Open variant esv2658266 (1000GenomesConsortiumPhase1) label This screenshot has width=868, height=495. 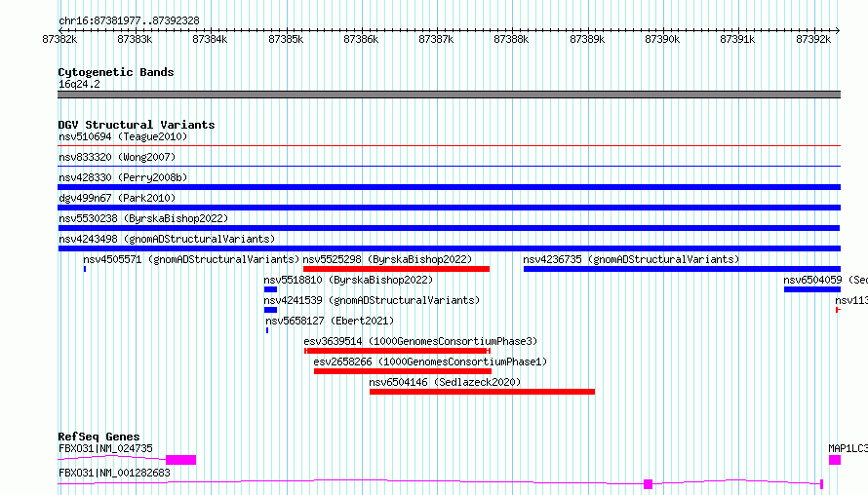(430, 362)
